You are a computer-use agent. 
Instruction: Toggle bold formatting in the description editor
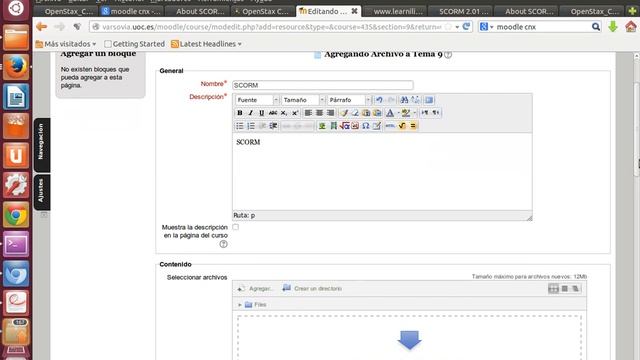pos(240,113)
